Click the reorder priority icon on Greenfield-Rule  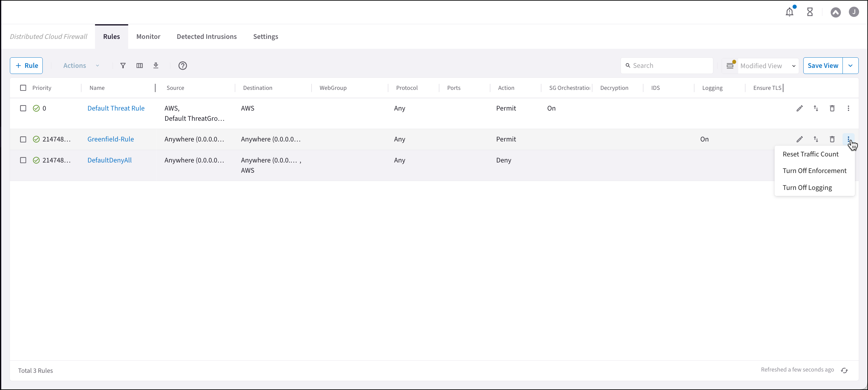tap(816, 139)
